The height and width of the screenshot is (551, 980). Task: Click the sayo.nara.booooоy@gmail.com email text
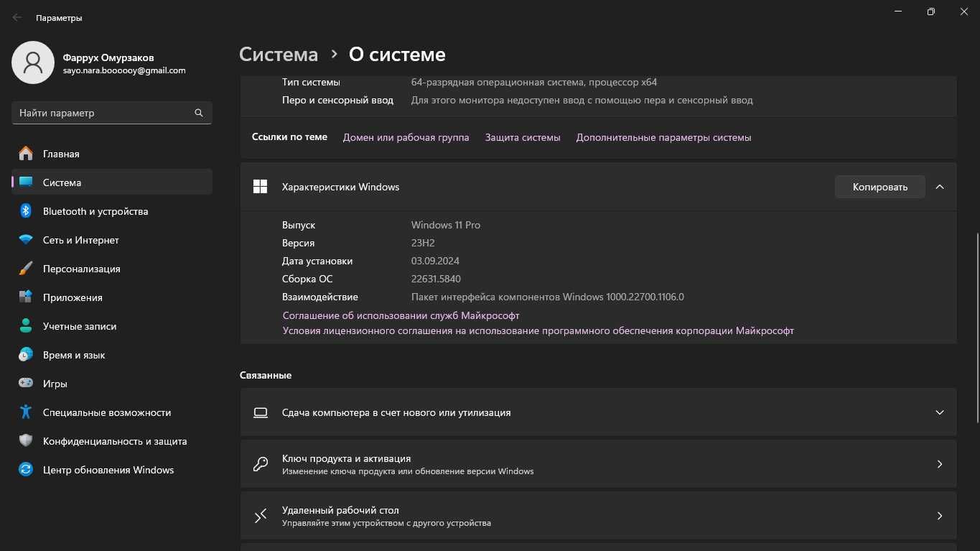(x=124, y=70)
